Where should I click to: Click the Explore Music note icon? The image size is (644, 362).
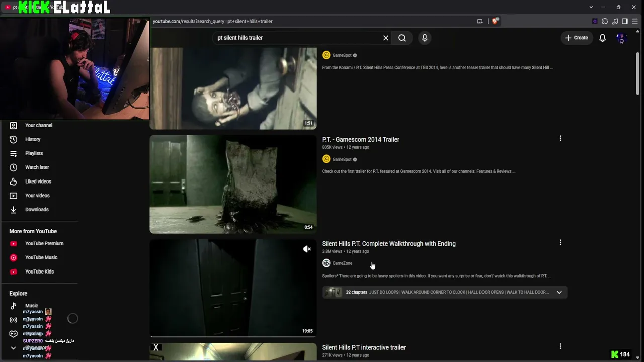tap(14, 306)
